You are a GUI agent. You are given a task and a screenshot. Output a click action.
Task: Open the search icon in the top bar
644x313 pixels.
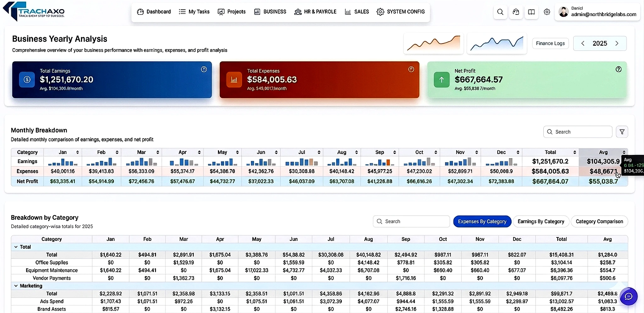pyautogui.click(x=500, y=12)
